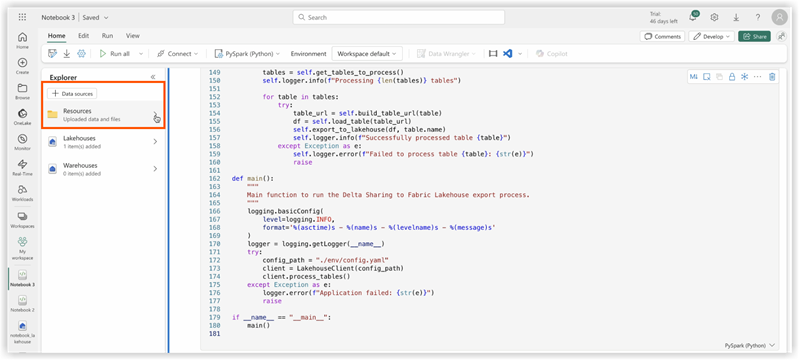
Task: Click the lock cell icon
Action: click(x=732, y=77)
